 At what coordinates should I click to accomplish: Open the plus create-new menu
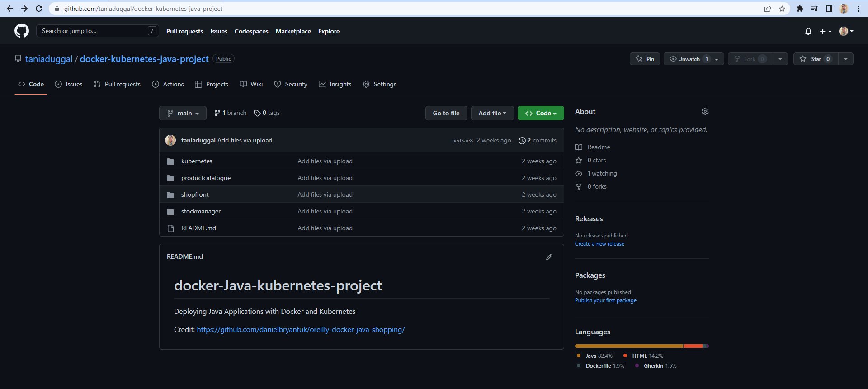(x=826, y=31)
